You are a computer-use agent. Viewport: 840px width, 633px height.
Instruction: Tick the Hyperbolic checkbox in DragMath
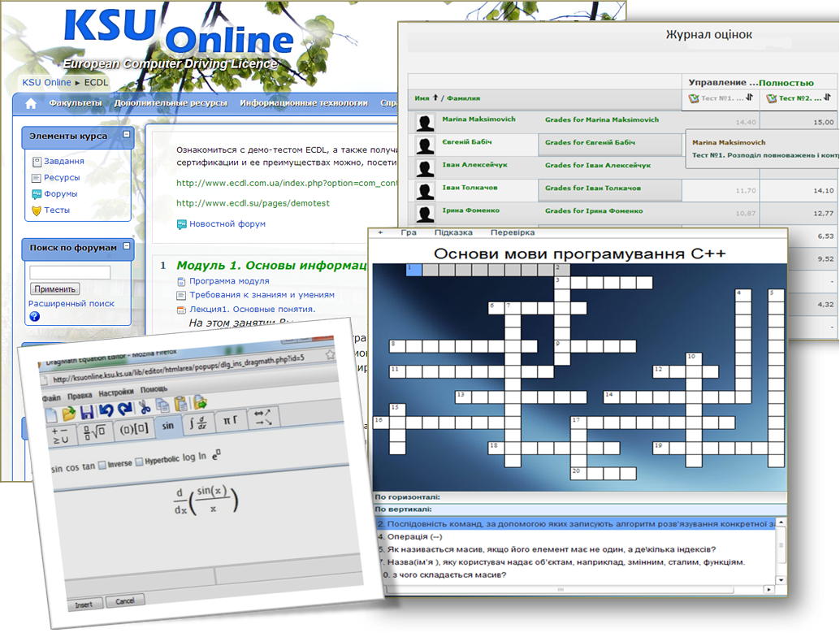point(139,462)
